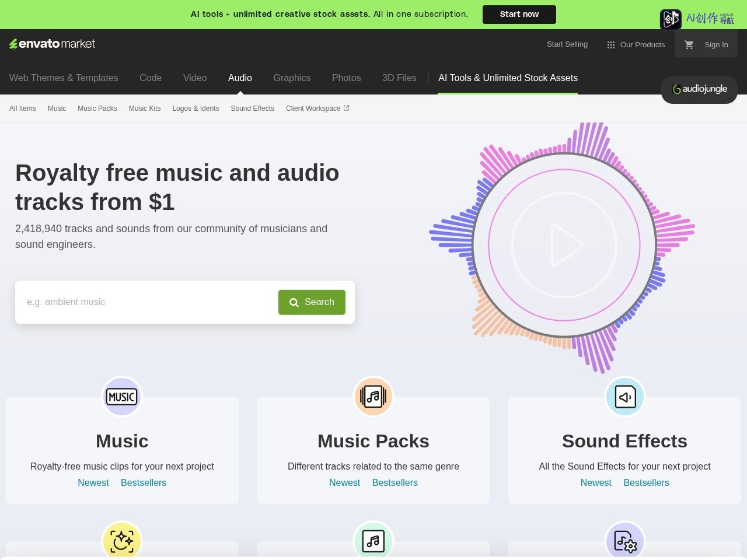The image size is (747, 560).
Task: Open the Client Workspace external link
Action: click(317, 108)
